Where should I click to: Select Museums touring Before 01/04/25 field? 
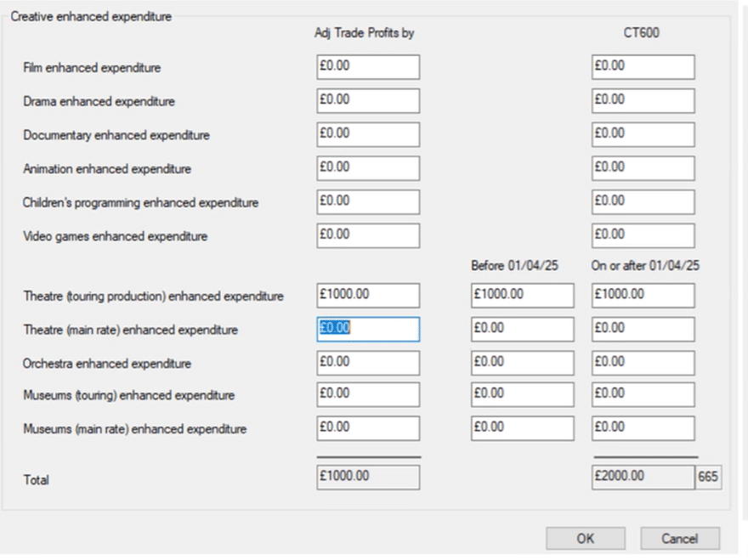523,394
